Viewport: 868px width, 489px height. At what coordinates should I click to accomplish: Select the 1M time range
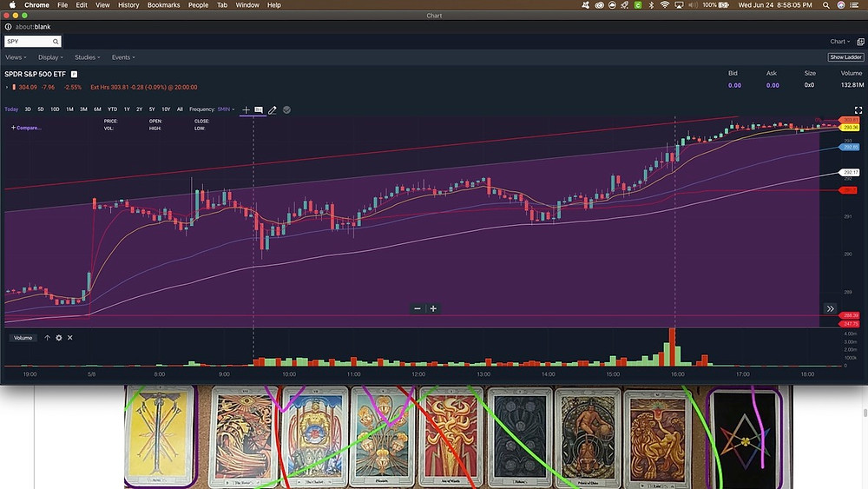pos(69,109)
